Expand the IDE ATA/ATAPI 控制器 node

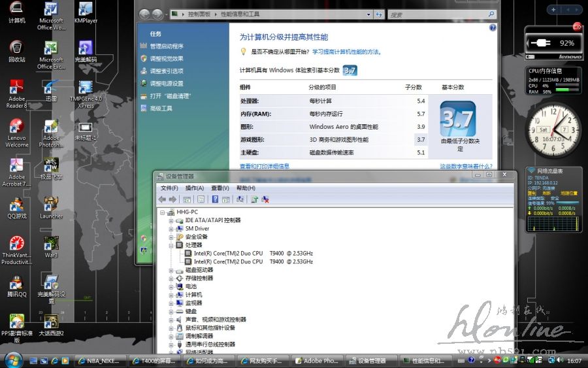(x=172, y=220)
